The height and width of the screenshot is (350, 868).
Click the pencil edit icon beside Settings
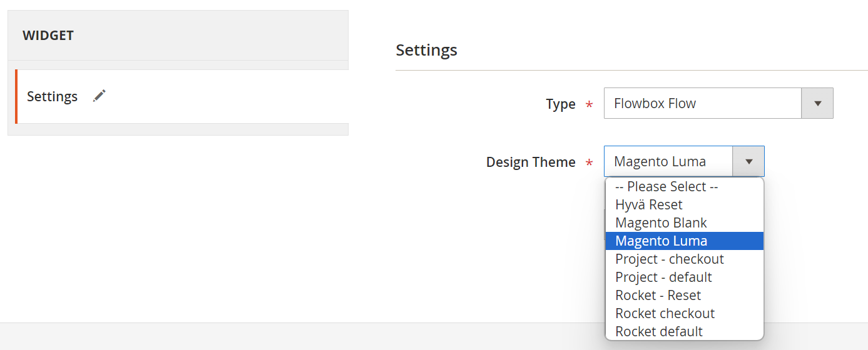[x=100, y=96]
